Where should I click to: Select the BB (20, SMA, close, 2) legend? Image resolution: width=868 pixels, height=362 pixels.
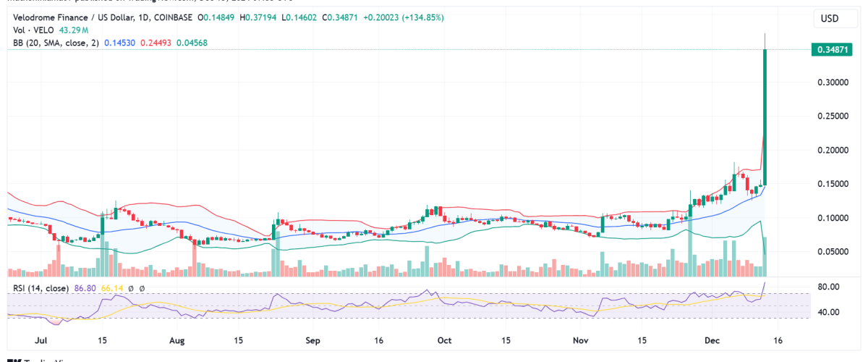click(x=54, y=43)
